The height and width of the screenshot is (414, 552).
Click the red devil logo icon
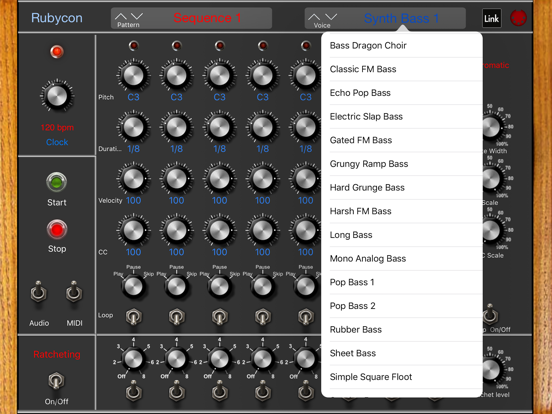click(x=518, y=18)
